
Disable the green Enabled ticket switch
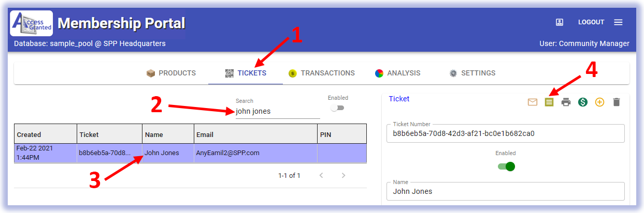[506, 166]
